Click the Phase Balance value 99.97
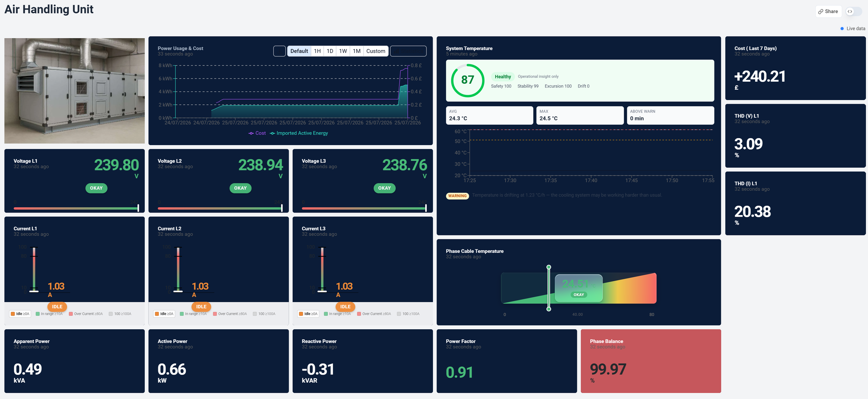The image size is (868, 399). click(608, 369)
